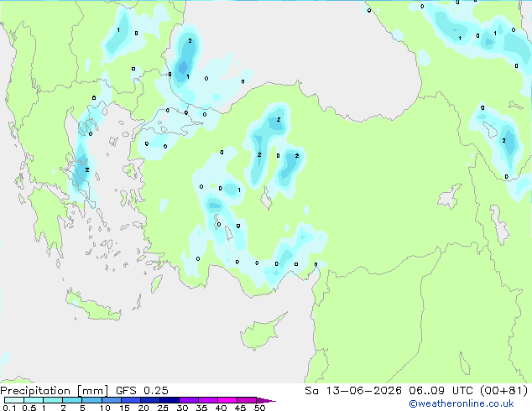Click the '25' legend scale value
Viewport: 532px width, 411px height.
[x=163, y=408]
